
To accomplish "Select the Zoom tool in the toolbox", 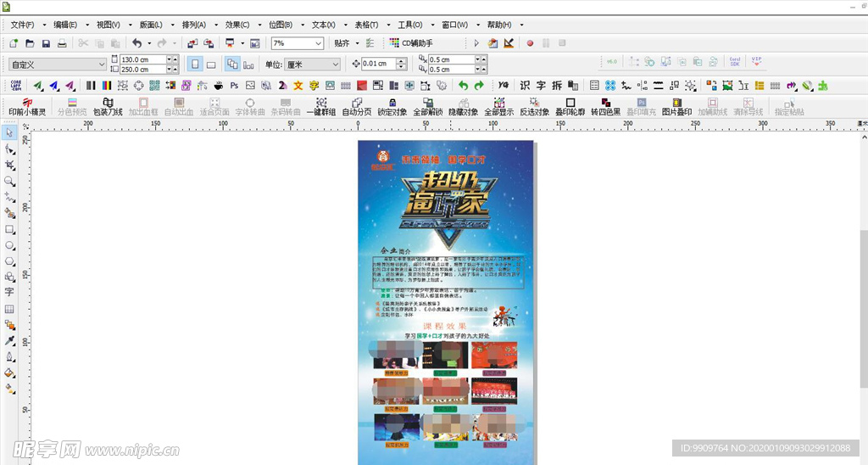I will coord(10,182).
